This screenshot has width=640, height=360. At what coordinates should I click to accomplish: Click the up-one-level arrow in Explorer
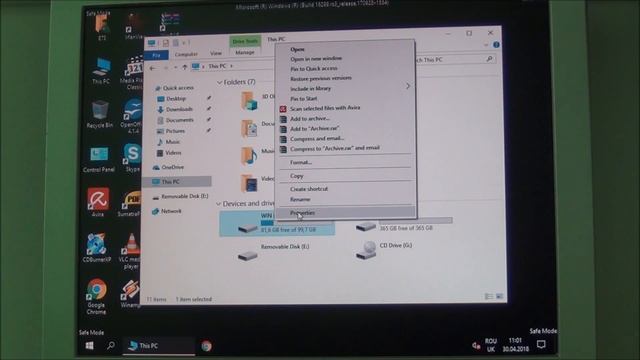pos(184,67)
